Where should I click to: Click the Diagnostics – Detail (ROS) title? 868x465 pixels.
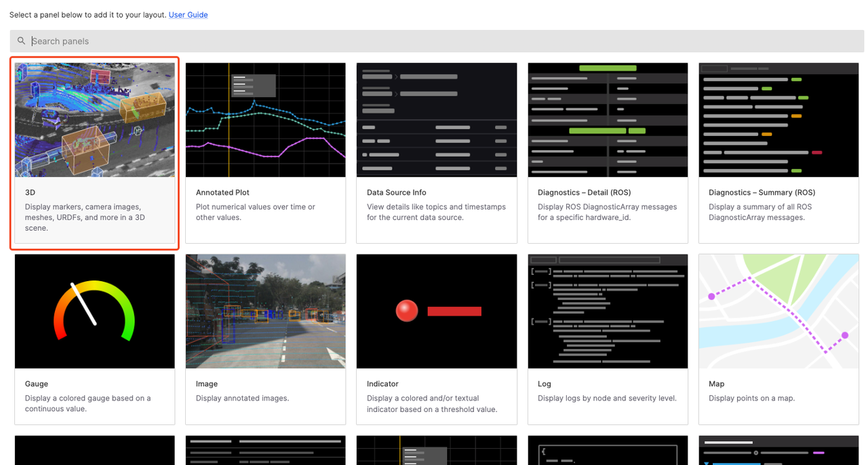point(585,193)
